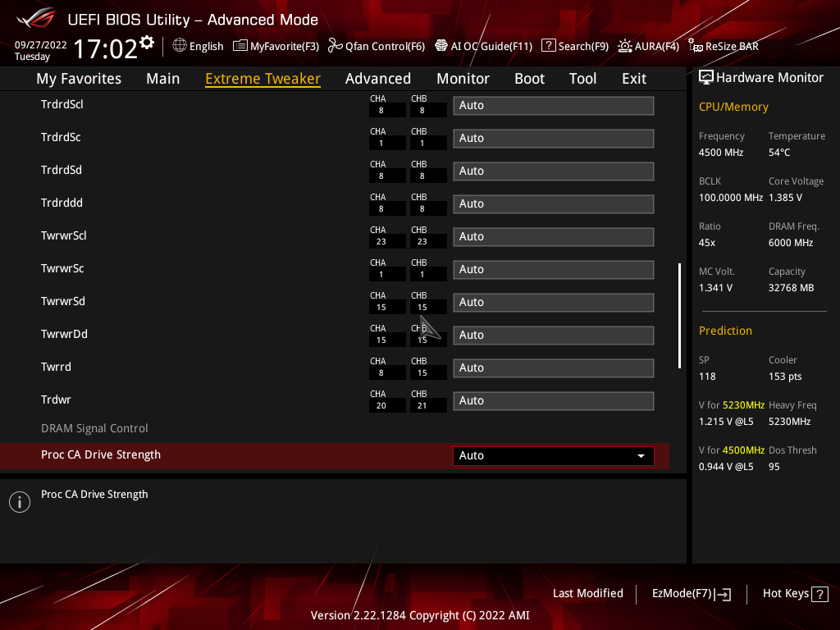Click the globe language icon
This screenshot has height=630, width=840.
180,46
